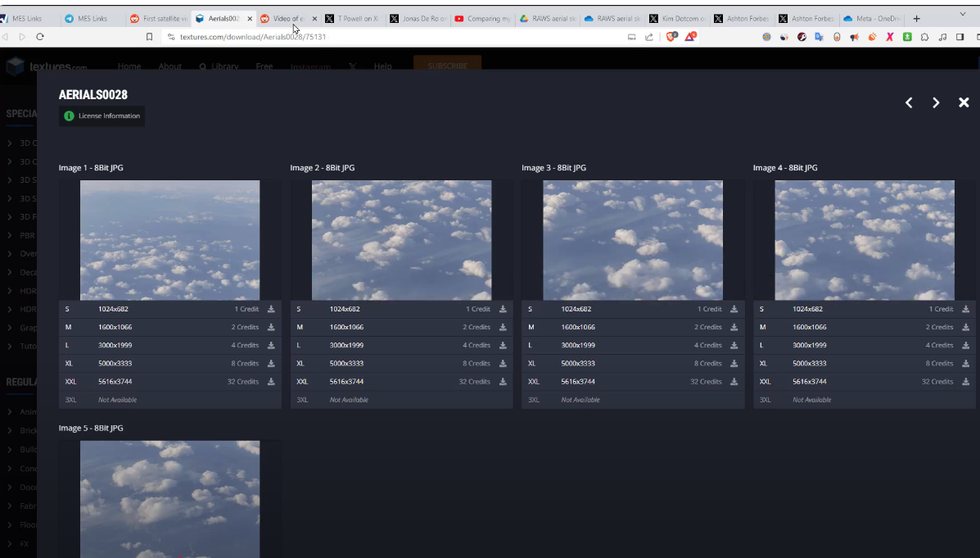Download Image 1 size S 1024x682

click(271, 309)
